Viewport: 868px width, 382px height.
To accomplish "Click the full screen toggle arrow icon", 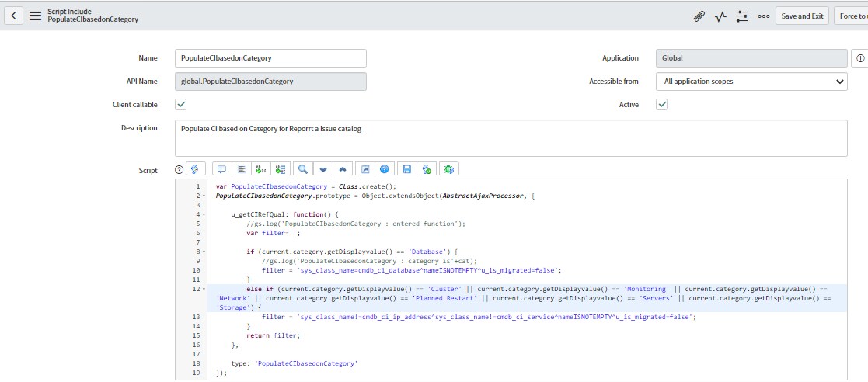I will (x=365, y=169).
